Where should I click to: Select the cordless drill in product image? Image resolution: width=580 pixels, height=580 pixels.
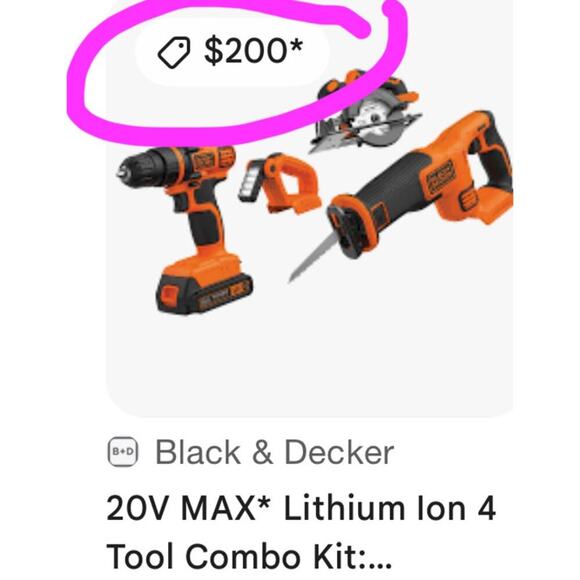[x=185, y=229]
